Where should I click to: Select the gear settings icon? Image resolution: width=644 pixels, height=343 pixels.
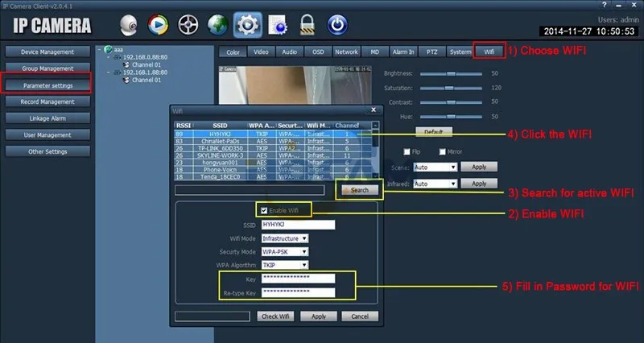(248, 25)
